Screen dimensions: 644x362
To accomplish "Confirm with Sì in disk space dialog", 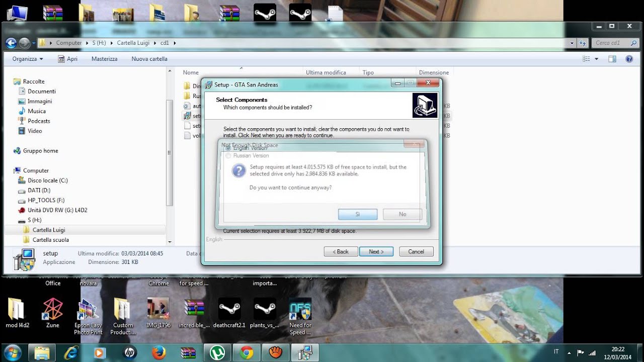I will coord(358,214).
